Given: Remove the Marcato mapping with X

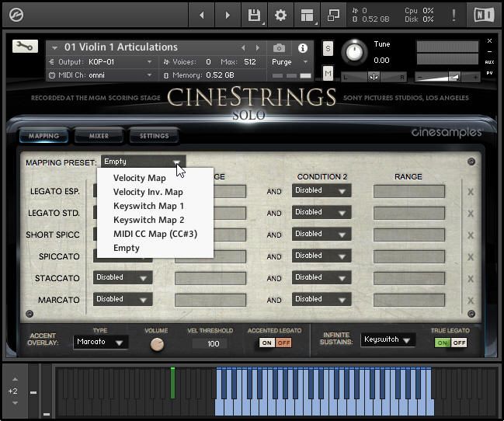Looking at the screenshot, I should point(471,301).
